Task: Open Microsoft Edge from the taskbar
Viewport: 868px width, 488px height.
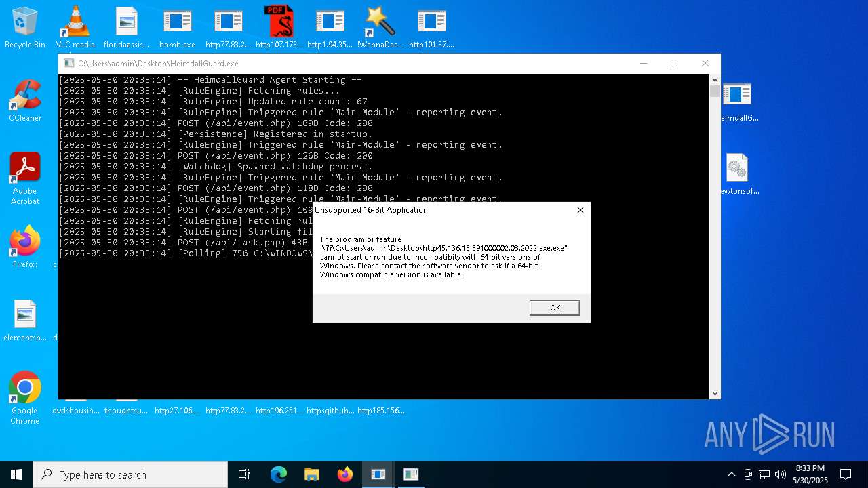Action: point(279,474)
